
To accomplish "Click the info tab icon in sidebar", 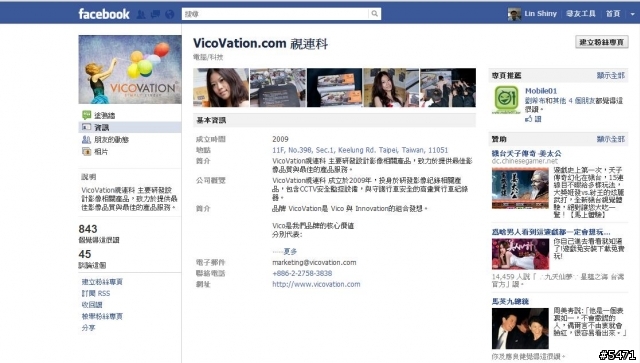I will click(x=87, y=127).
